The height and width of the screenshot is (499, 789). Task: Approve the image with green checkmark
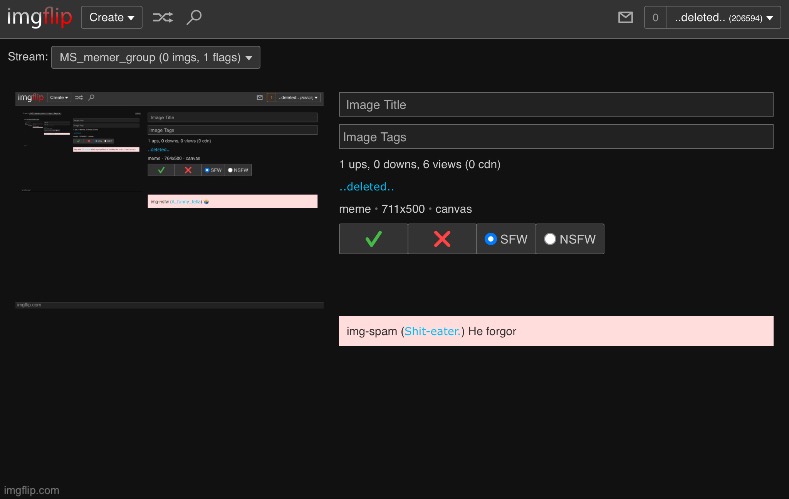click(x=373, y=239)
